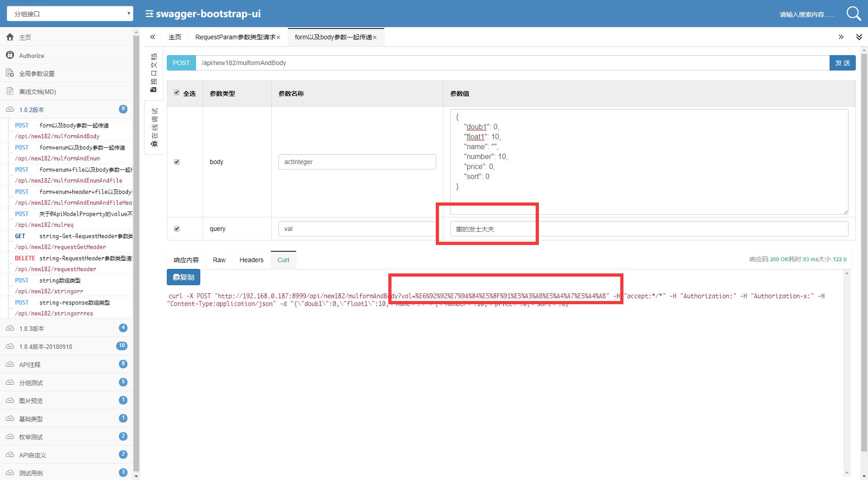Click the 离线文档(MD) document icon

(x=10, y=91)
